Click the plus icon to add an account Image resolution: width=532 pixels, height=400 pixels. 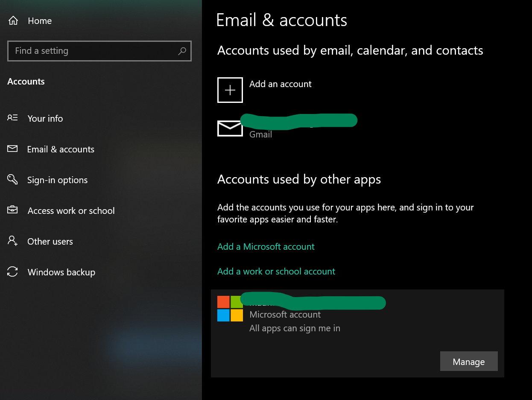point(230,90)
